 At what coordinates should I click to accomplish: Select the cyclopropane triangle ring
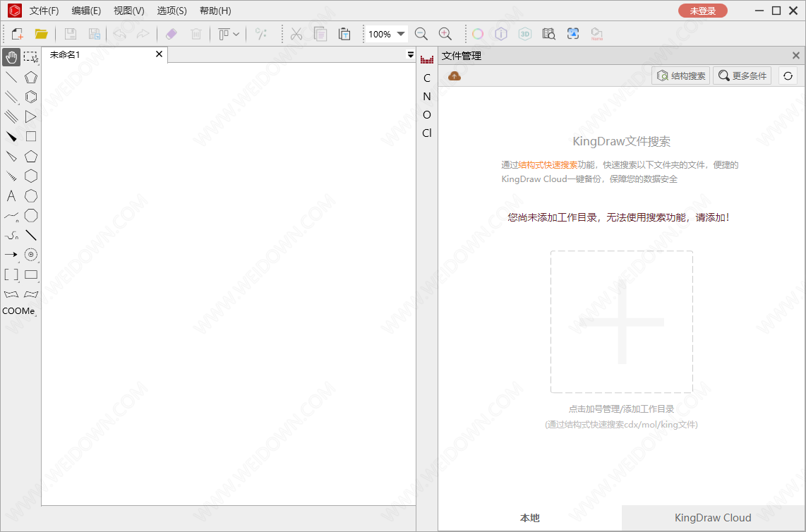pyautogui.click(x=31, y=116)
